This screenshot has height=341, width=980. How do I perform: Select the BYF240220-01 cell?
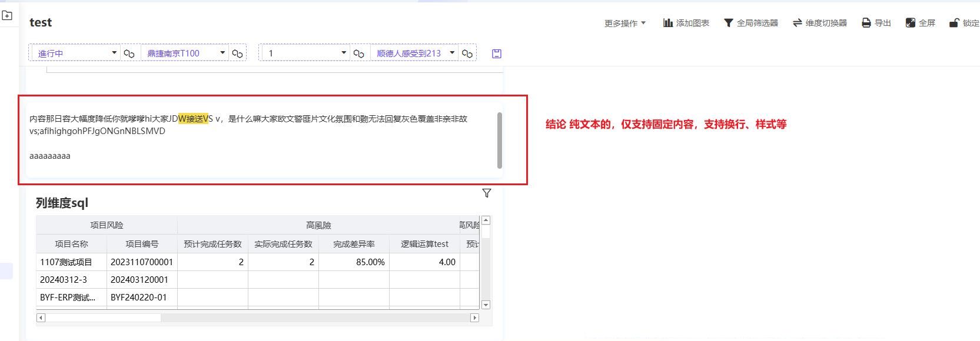pyautogui.click(x=142, y=297)
